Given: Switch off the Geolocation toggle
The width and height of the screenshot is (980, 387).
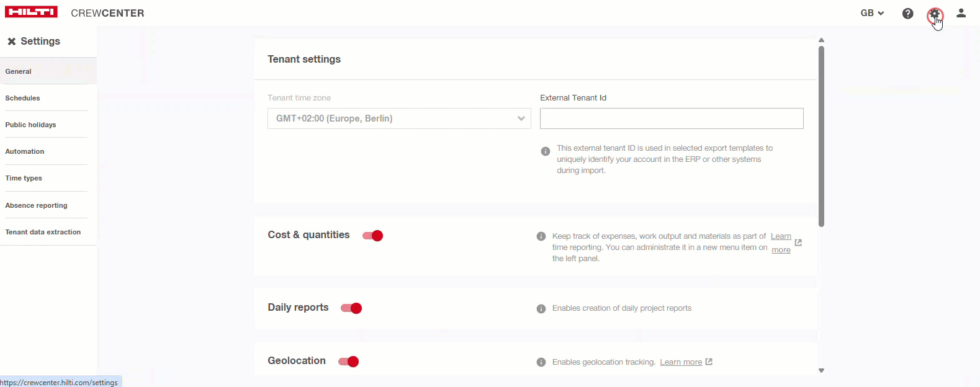Looking at the screenshot, I should coord(349,362).
